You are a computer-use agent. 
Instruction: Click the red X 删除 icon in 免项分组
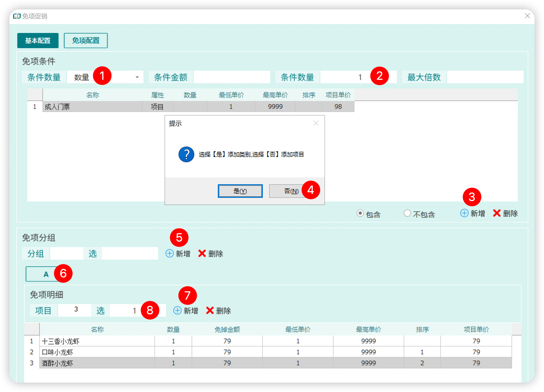coord(202,253)
